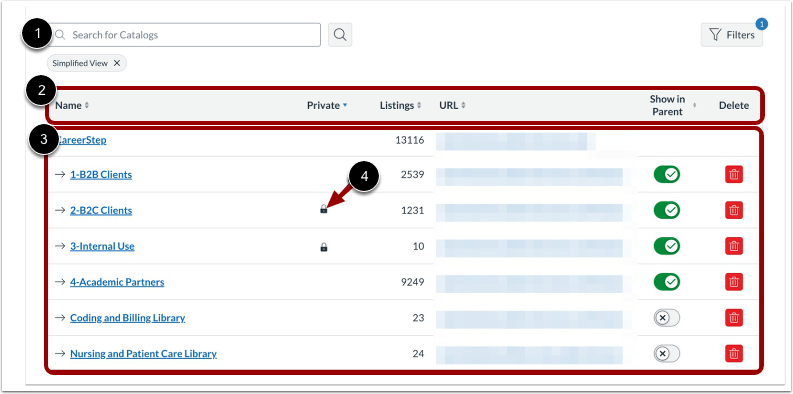Viewport: 793px width, 394px height.
Task: Open the Filters panel
Action: tap(731, 35)
